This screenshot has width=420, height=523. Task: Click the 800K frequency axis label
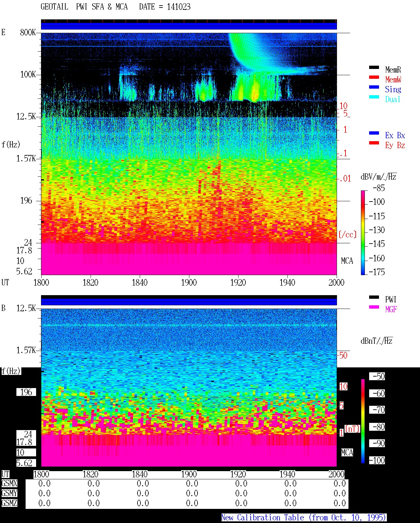(x=28, y=33)
